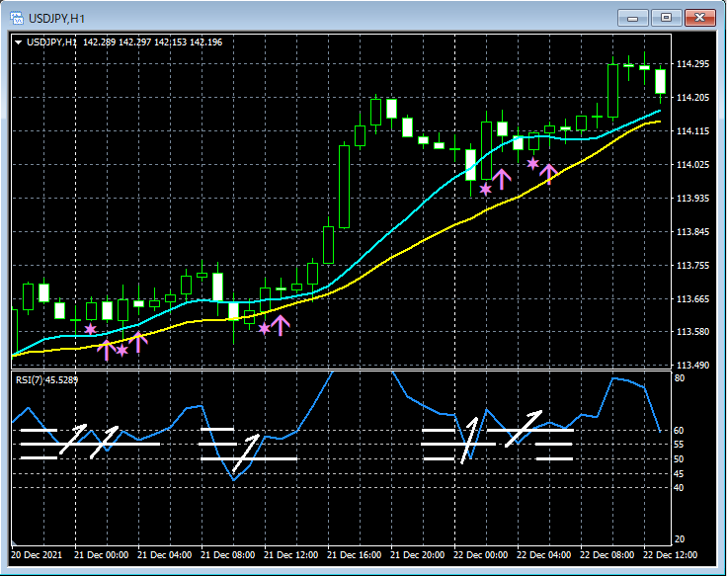Click price level 113.845 on price axis
This screenshot has height=576, width=728.
click(x=692, y=232)
